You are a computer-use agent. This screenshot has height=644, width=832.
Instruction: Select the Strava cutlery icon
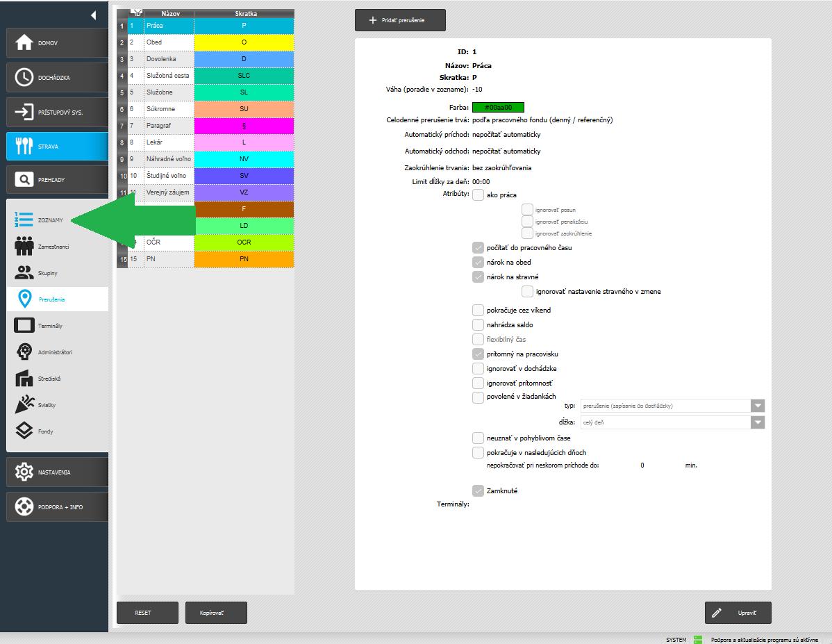pos(24,146)
